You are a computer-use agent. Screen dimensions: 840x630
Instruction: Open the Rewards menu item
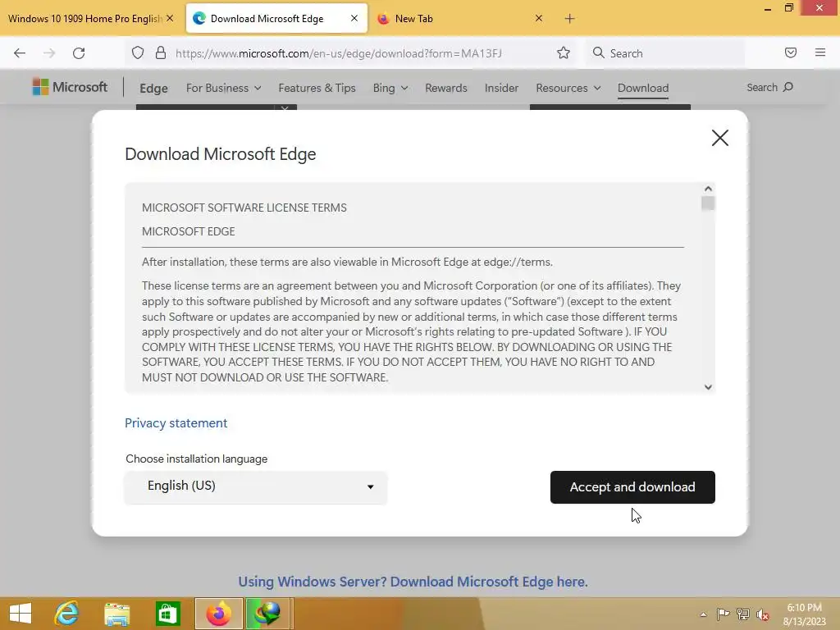tap(445, 88)
